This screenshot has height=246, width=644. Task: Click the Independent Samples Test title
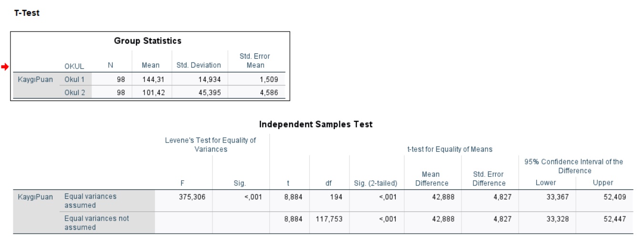point(316,124)
